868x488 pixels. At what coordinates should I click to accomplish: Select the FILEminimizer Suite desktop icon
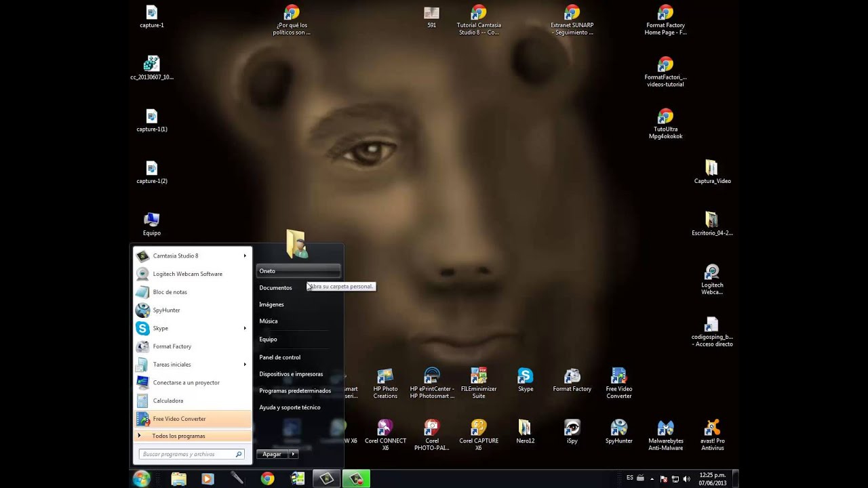click(479, 384)
